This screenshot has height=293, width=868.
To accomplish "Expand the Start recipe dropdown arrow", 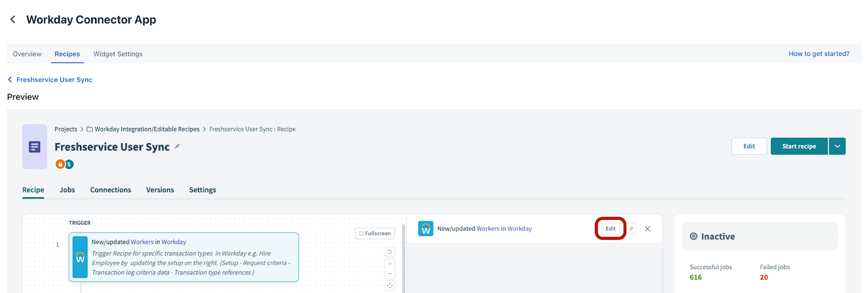I will [x=837, y=146].
